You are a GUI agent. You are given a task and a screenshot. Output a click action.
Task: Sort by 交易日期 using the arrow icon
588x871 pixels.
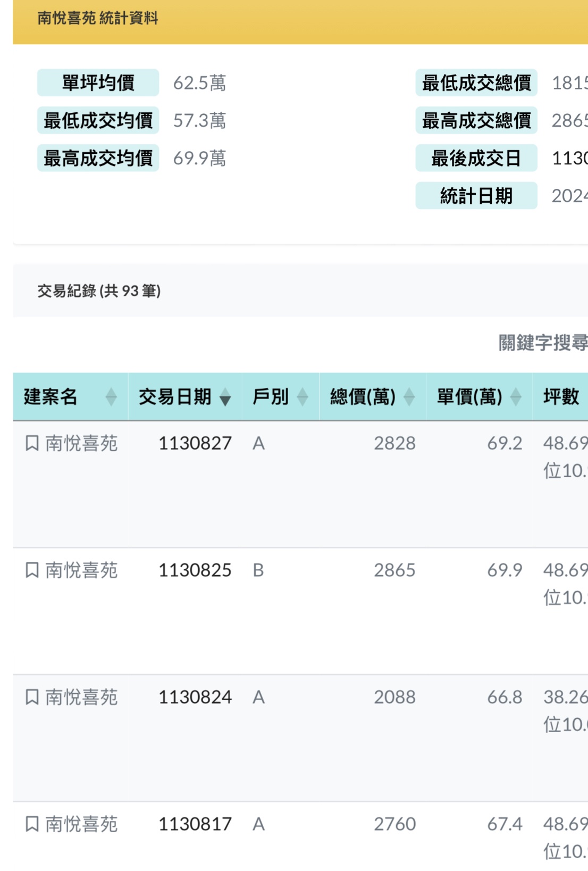pyautogui.click(x=225, y=397)
